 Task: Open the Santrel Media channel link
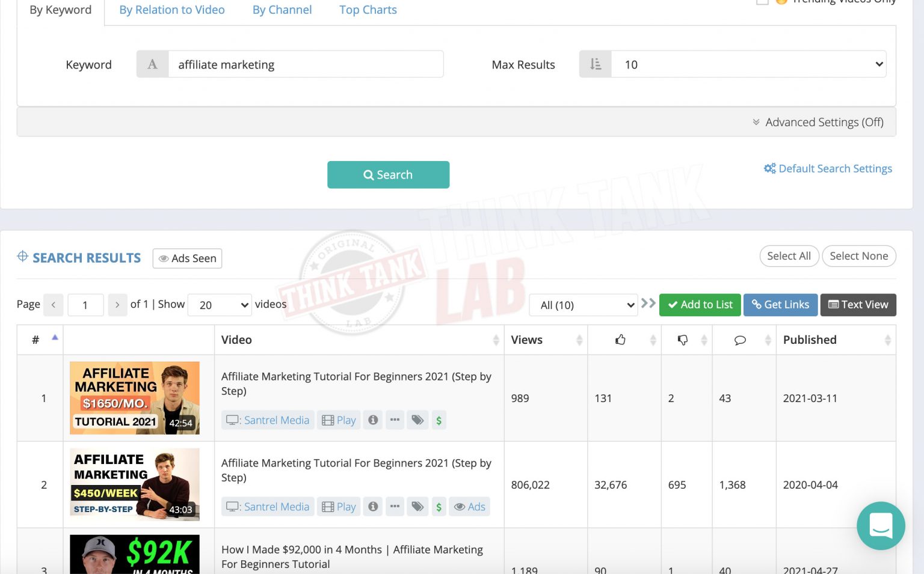pos(276,420)
